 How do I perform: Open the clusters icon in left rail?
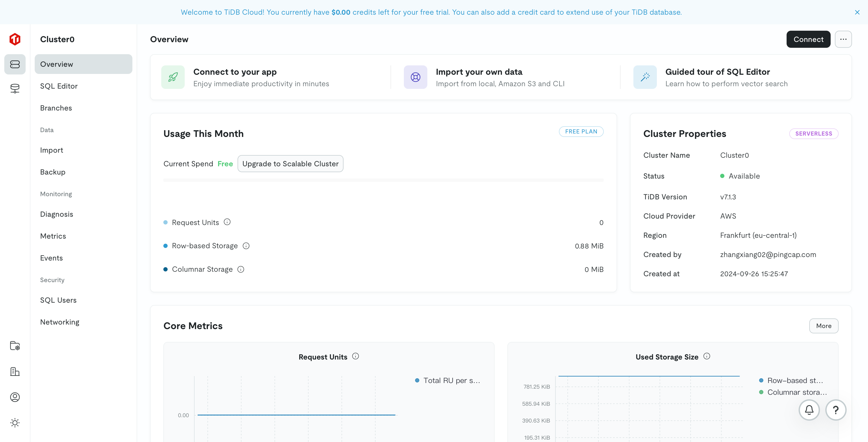click(x=15, y=64)
